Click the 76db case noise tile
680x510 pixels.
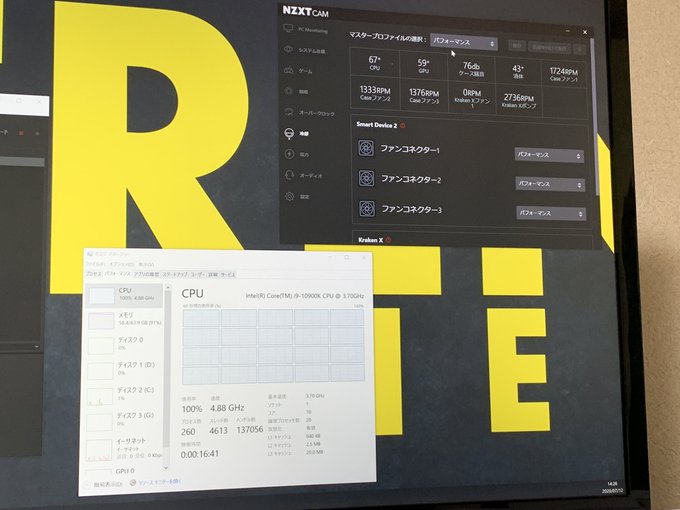pos(471,69)
